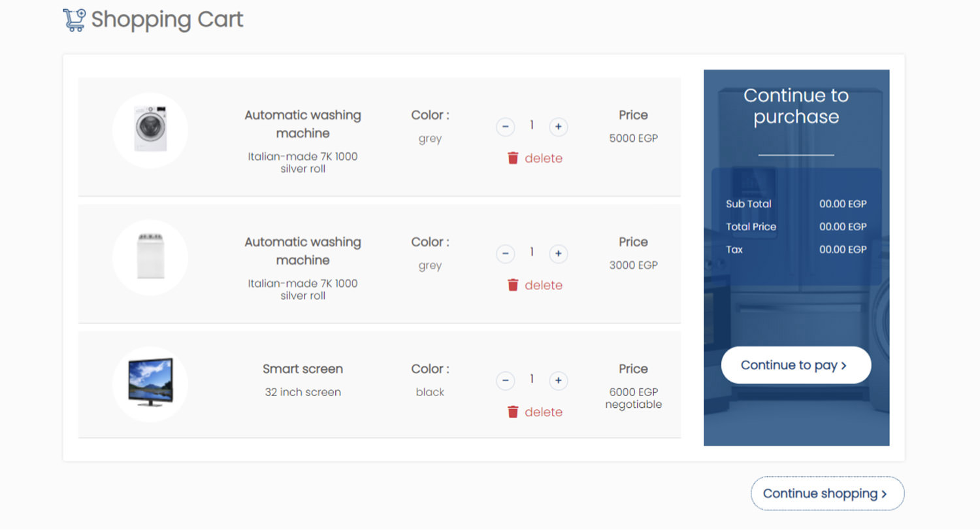Image resolution: width=980 pixels, height=530 pixels.
Task: Decrease quantity of the 5000 EGP washing machine
Action: [x=505, y=126]
